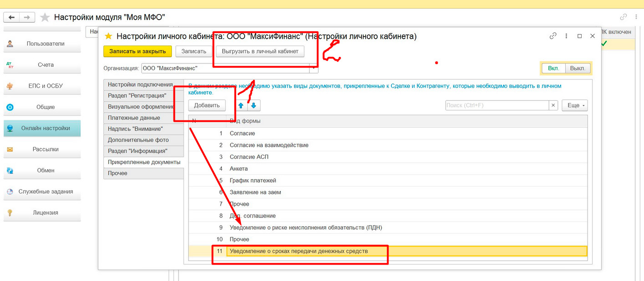Sort by Вид формы column header
644x281 pixels.
407,121
